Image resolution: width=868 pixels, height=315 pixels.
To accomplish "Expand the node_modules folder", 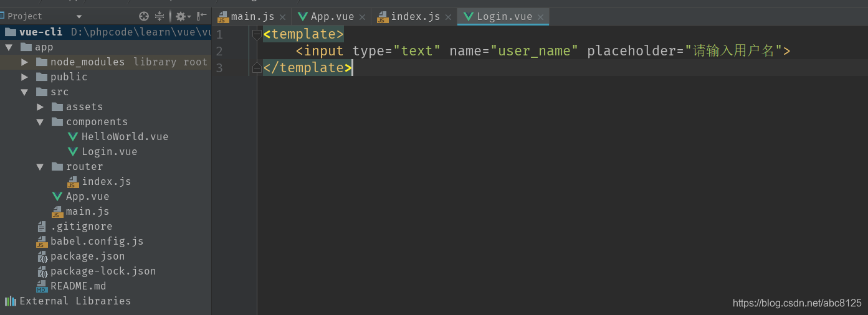I will click(24, 62).
